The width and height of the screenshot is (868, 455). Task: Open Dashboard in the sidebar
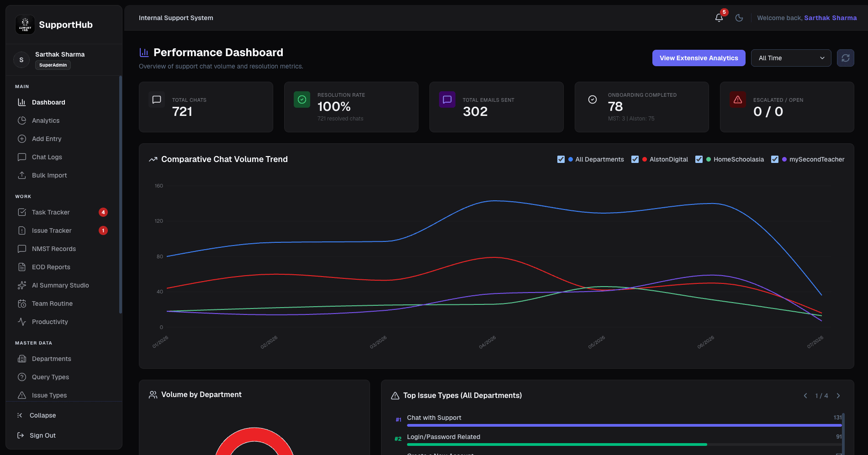point(64,102)
